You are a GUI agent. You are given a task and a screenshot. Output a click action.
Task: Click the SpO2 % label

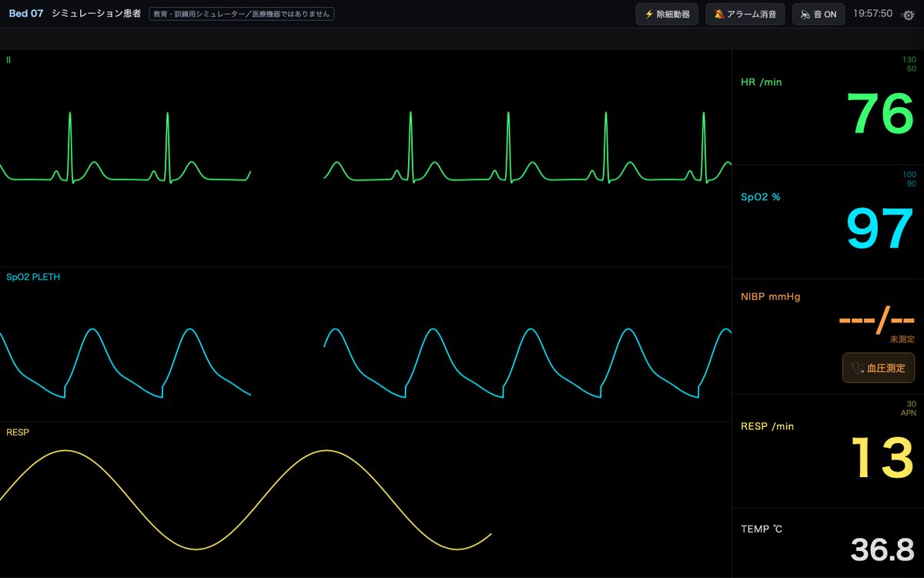click(x=760, y=197)
